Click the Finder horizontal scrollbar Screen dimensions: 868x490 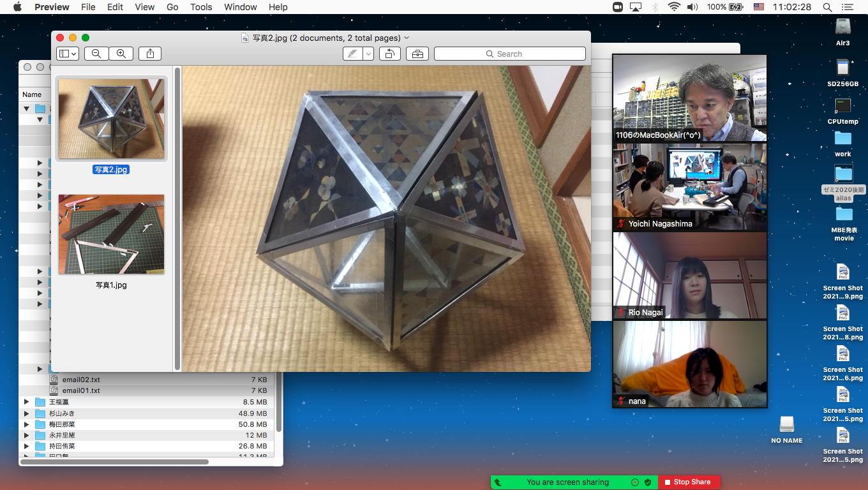115,462
